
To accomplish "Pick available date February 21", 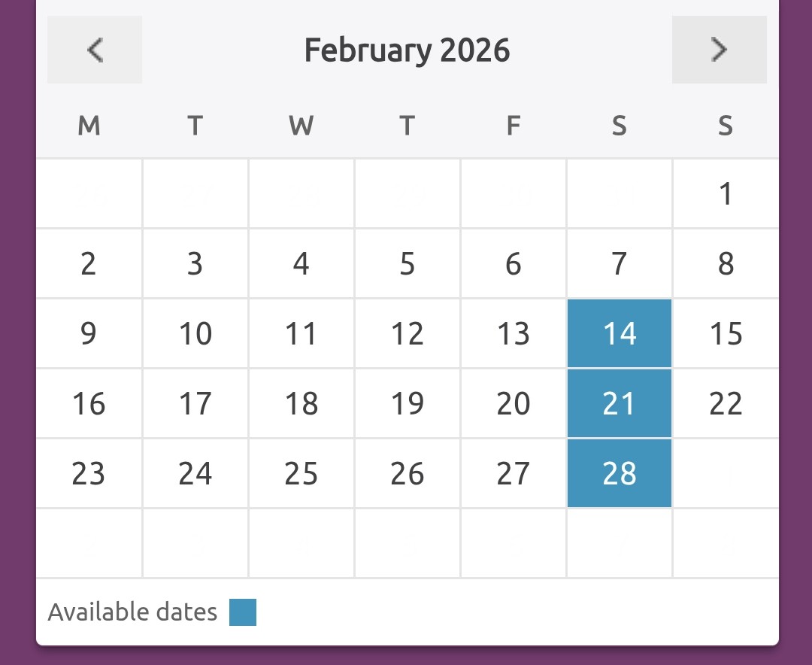I will click(x=620, y=404).
